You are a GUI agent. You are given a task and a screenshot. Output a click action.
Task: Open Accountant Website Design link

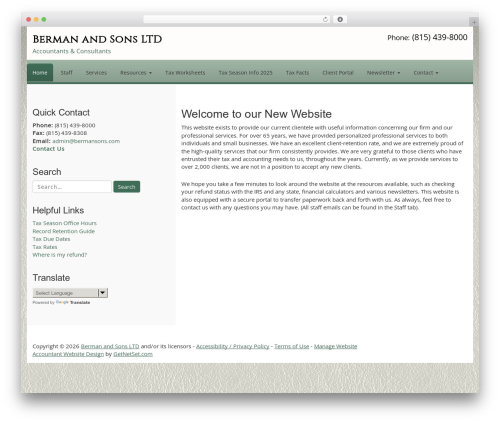pyautogui.click(x=68, y=354)
